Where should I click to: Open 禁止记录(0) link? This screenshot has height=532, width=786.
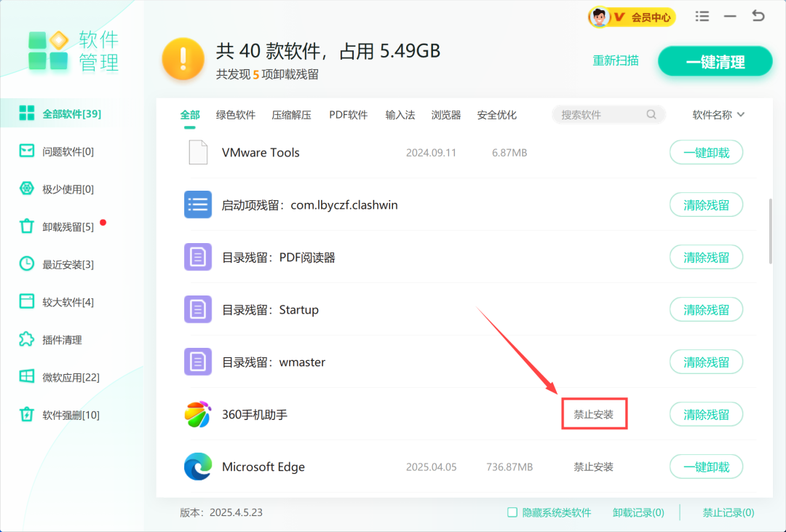[729, 512]
